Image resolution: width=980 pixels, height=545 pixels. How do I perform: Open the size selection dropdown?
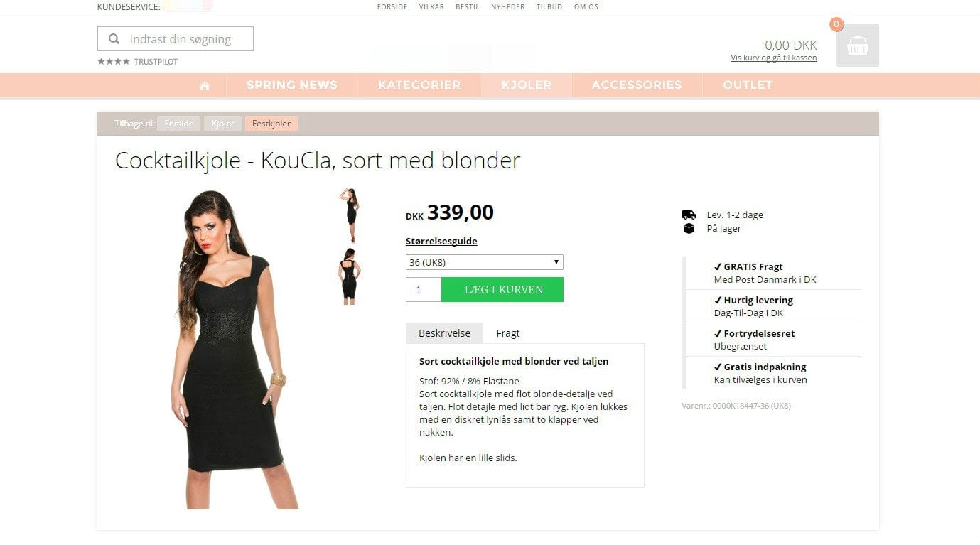click(x=485, y=262)
